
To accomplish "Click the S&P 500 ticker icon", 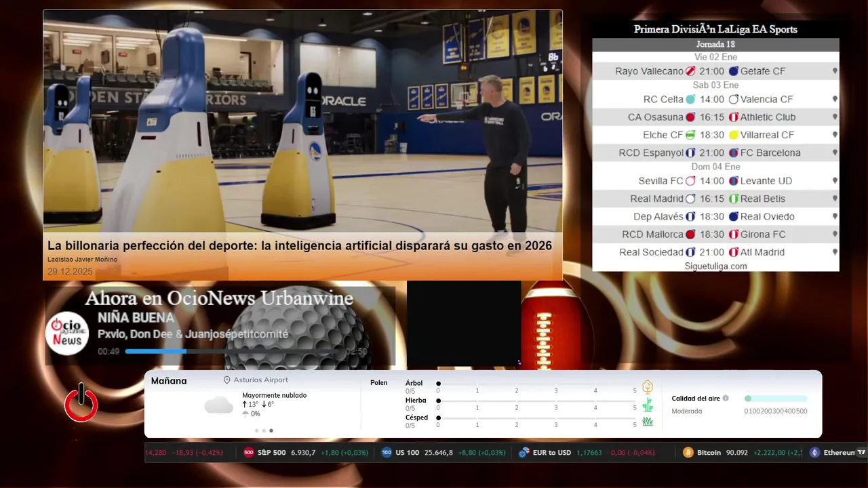I will pos(249,452).
